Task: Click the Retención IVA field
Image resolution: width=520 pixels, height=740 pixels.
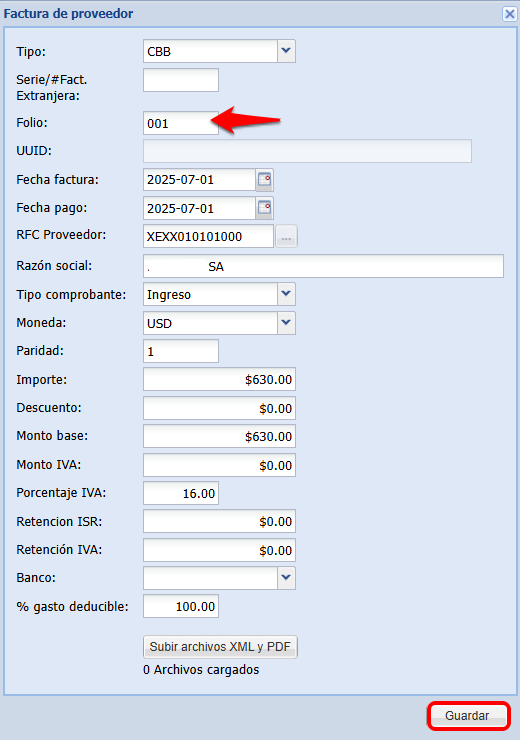Action: click(219, 550)
